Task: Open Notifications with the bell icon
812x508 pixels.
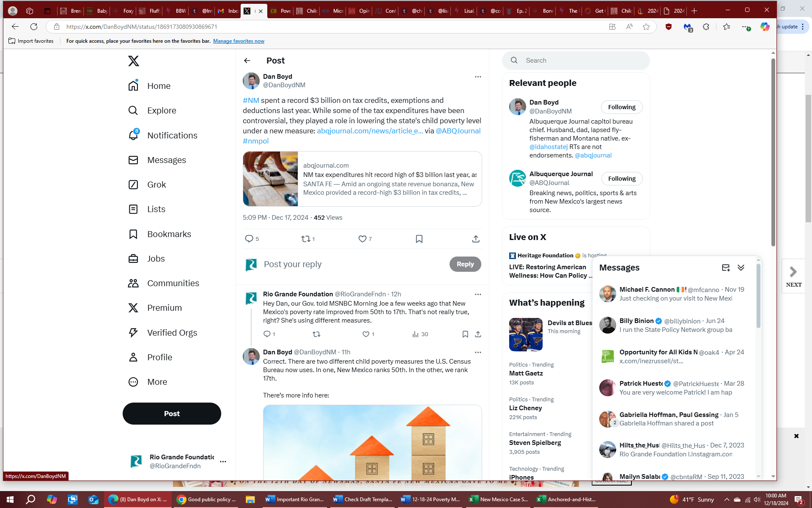Action: tap(134, 135)
